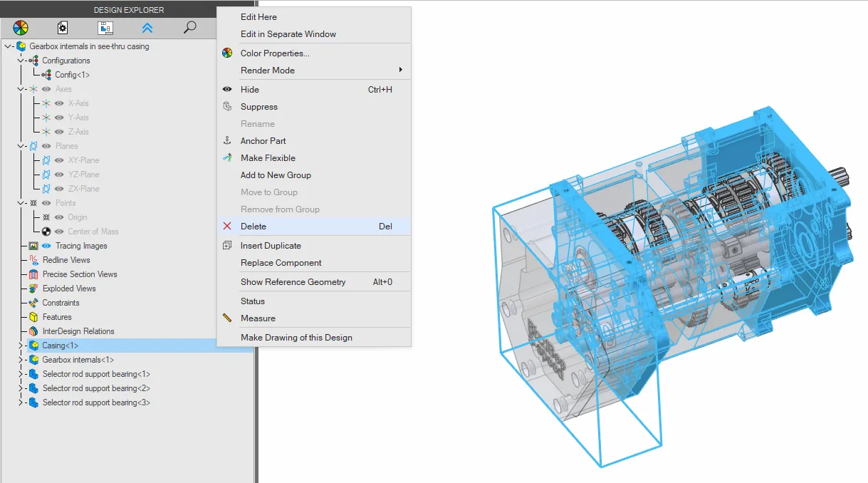Collapse the Points tree node
This screenshot has height=483, width=868.
pos(21,203)
